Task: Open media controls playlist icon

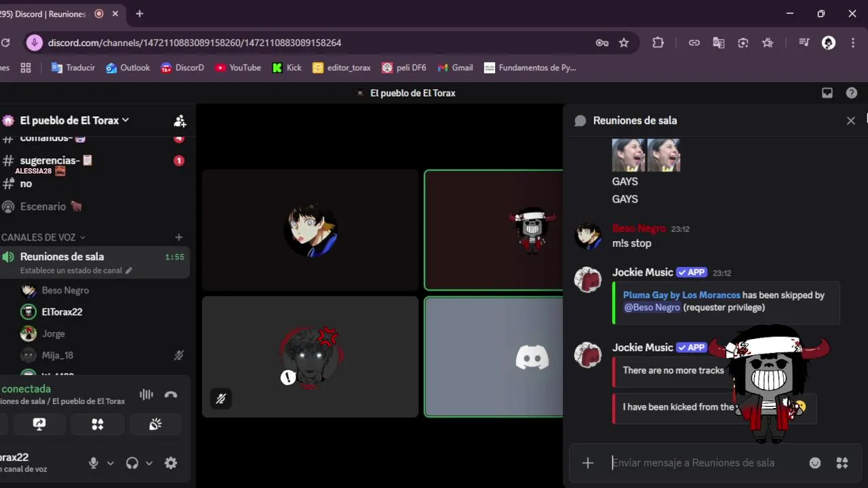Action: [x=804, y=43]
